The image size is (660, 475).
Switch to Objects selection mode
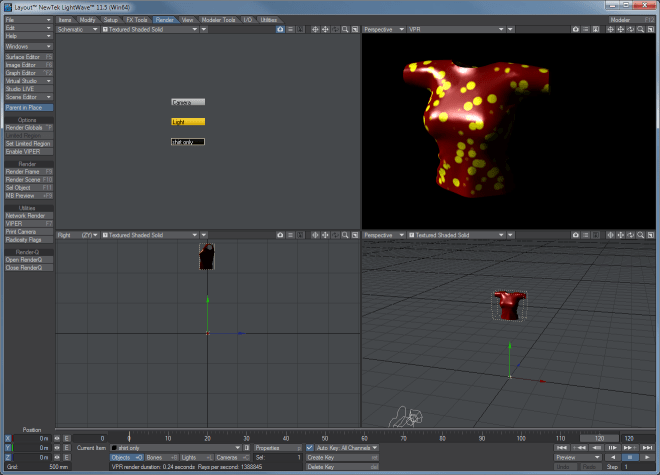point(127,457)
